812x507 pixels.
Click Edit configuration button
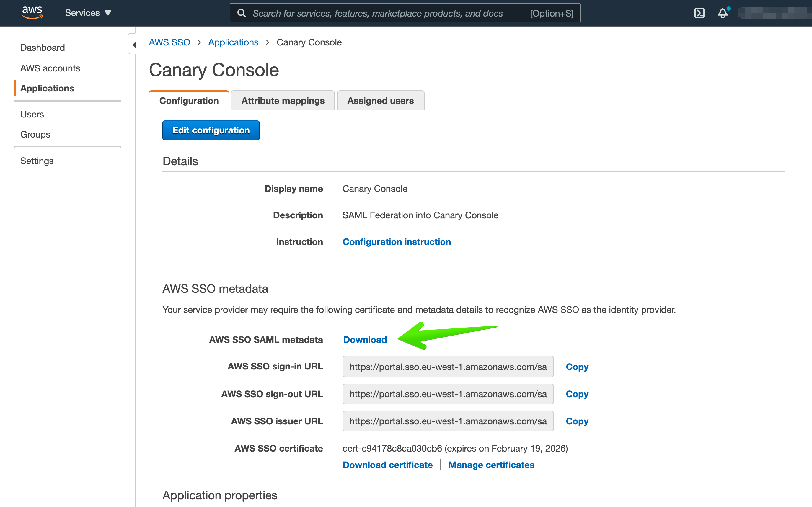211,130
